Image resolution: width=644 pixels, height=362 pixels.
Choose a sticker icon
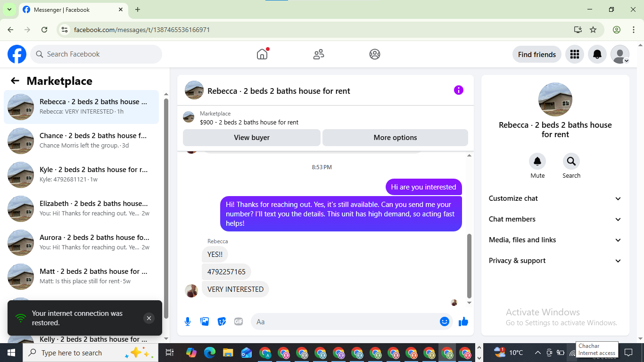coord(222,321)
